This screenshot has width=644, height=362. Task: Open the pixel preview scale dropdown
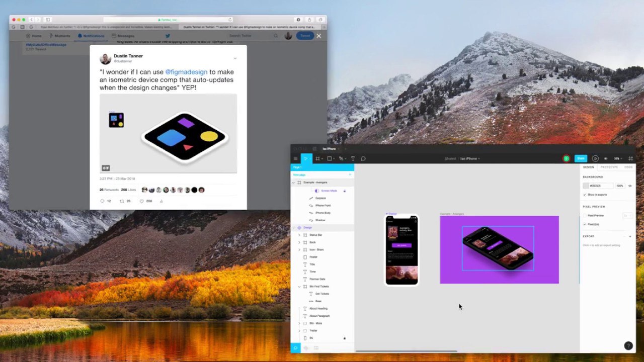pyautogui.click(x=627, y=215)
